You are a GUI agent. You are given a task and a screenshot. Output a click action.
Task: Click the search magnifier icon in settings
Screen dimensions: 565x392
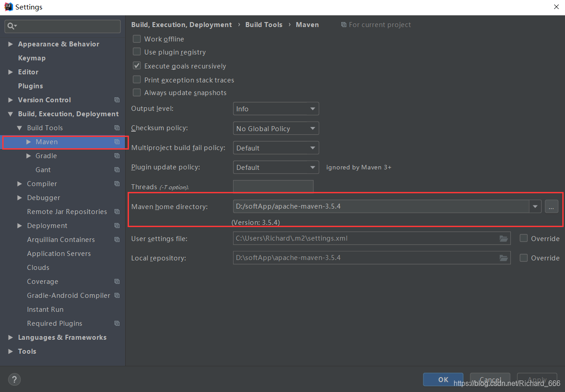(x=11, y=27)
